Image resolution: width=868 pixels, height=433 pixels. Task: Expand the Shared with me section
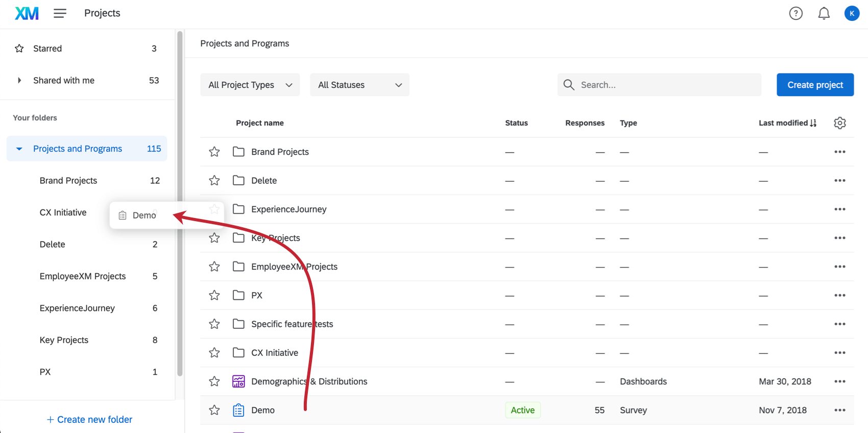coord(19,80)
